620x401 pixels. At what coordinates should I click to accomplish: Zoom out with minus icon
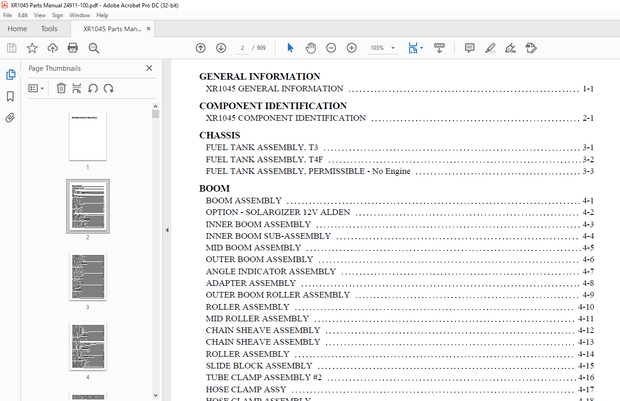click(331, 48)
